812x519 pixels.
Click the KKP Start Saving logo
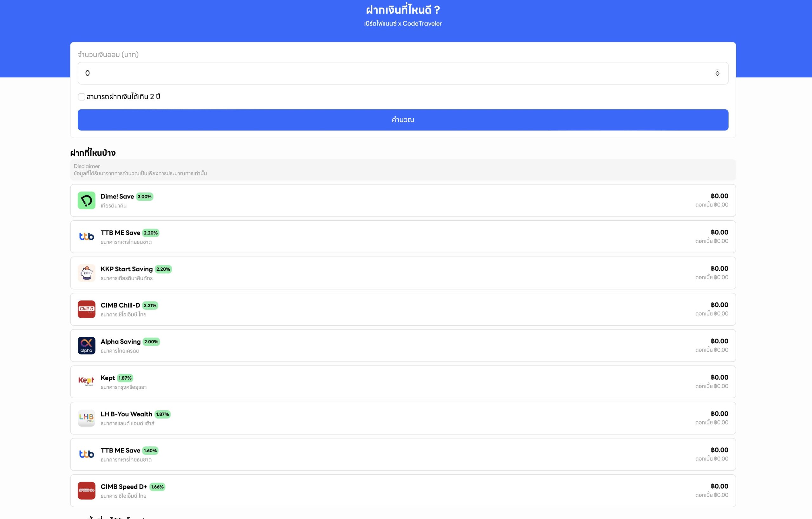click(x=86, y=273)
